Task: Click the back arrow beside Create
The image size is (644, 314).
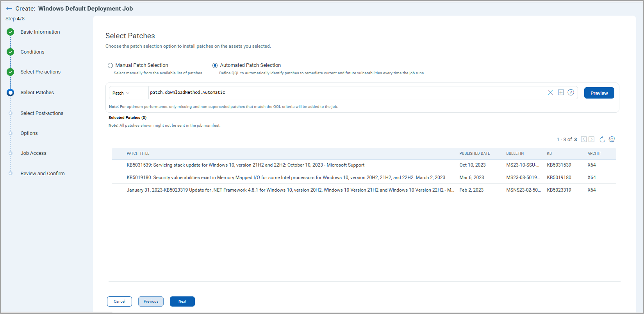Action: (9, 9)
